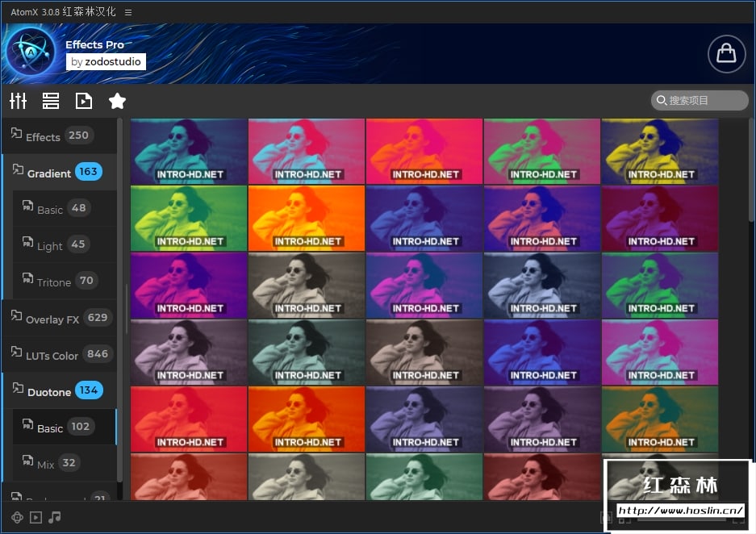756x534 pixels.
Task: Select the cyan-on-pink duotone thumbnail
Action: click(307, 152)
